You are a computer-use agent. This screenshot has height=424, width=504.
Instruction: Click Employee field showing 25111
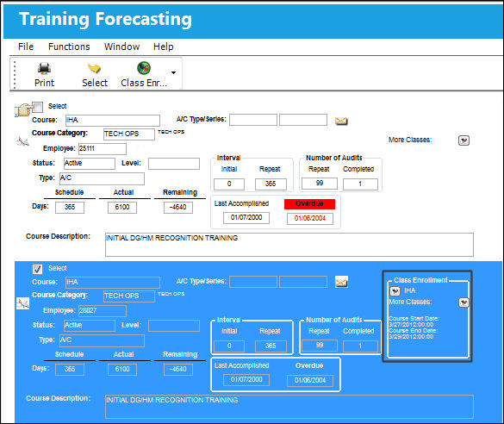point(103,149)
